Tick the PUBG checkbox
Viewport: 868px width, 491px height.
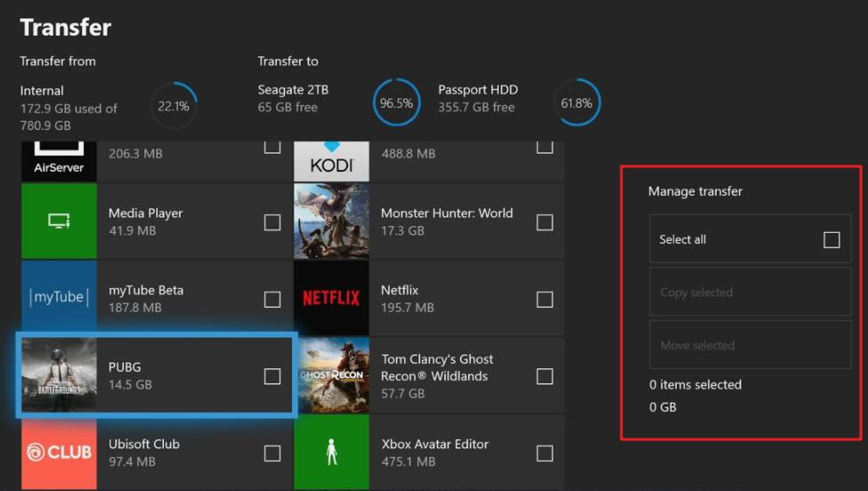point(272,376)
